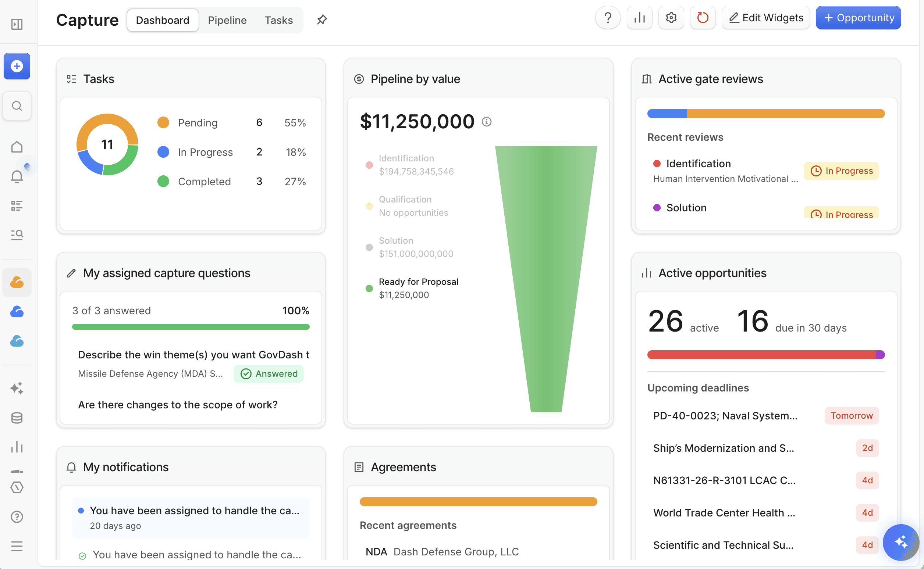Pin the dashboard with the pin icon
Viewport: 924px width, 569px height.
322,19
